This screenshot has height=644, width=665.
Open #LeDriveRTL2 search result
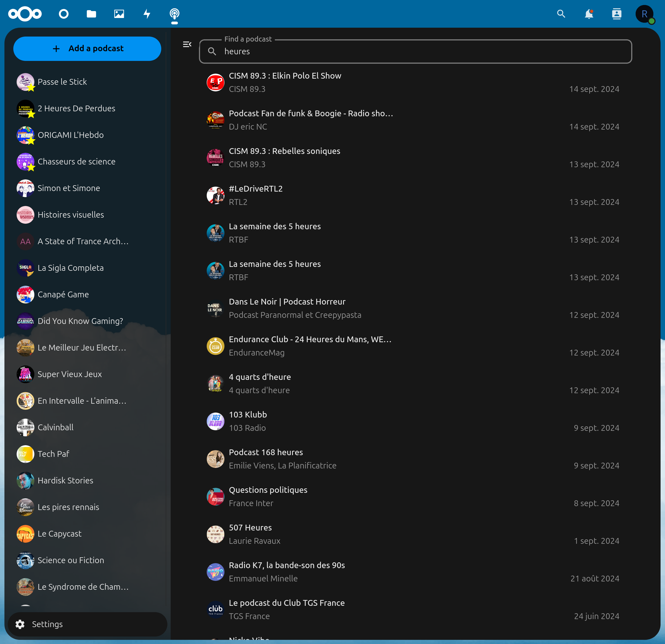(415, 195)
